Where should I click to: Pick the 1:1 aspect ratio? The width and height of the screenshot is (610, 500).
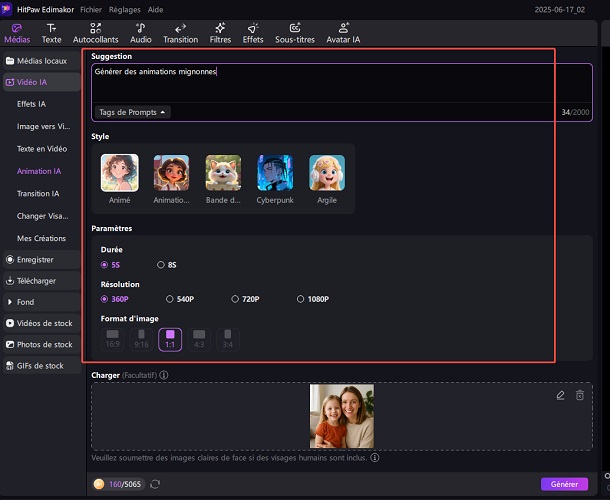click(x=170, y=340)
